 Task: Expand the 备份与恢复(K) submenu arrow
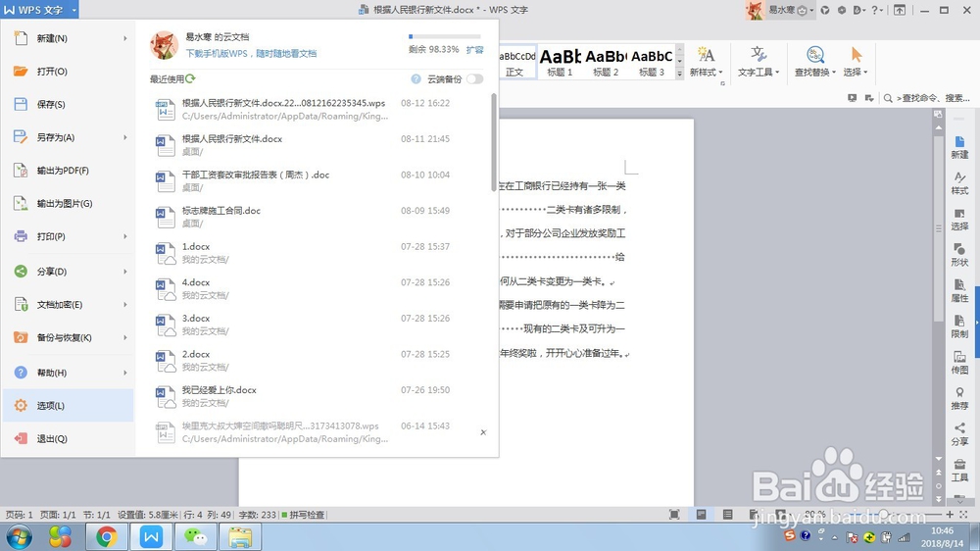click(x=125, y=337)
